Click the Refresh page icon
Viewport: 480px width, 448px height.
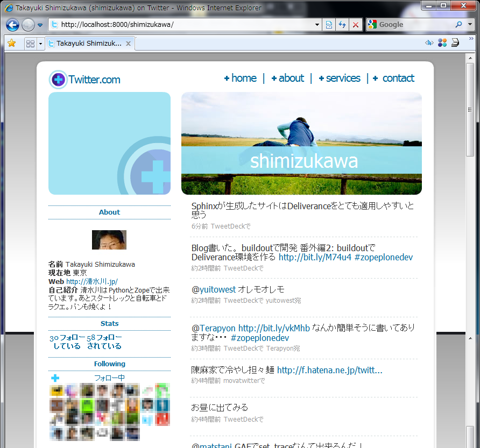342,25
